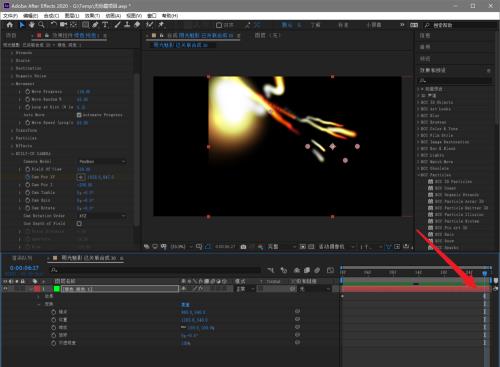Toggle the Motion Blur enable icon in timeline

point(317,270)
